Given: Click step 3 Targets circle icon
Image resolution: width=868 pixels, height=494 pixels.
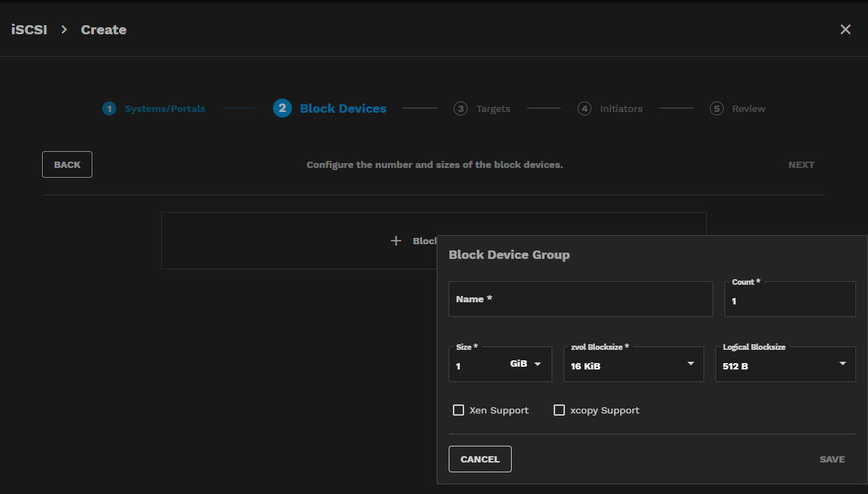Looking at the screenshot, I should pyautogui.click(x=461, y=108).
